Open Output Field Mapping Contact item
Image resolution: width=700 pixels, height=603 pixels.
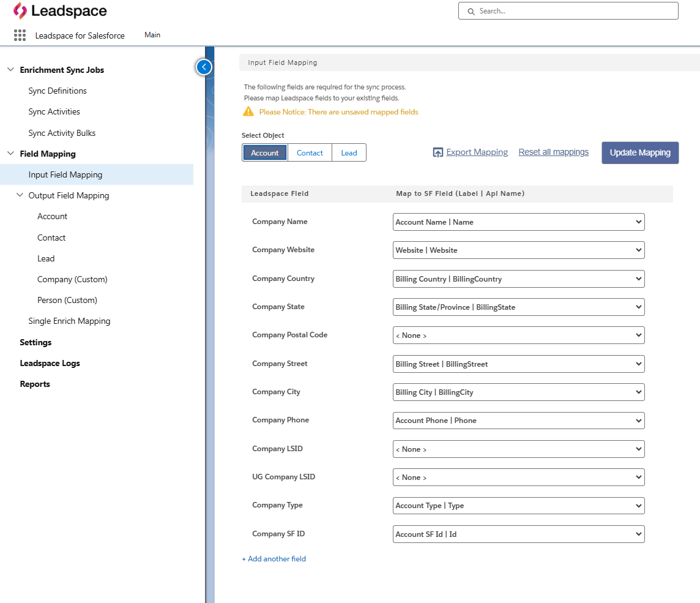tap(51, 238)
